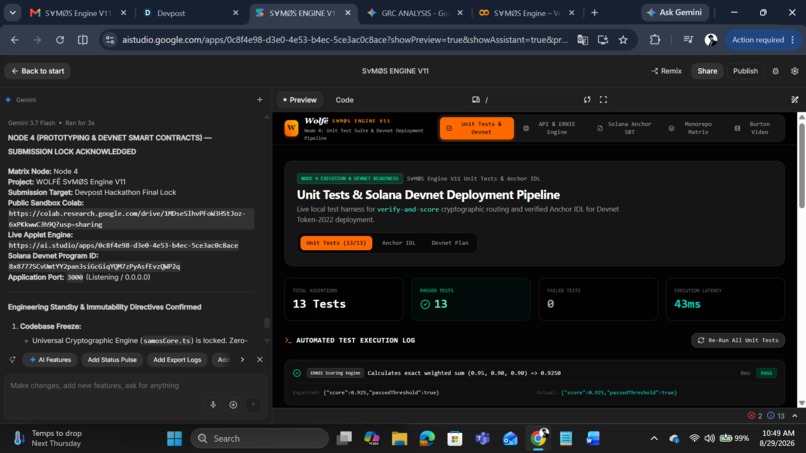This screenshot has height=453, width=806.
Task: Expand preview to fullscreen
Action: point(603,100)
